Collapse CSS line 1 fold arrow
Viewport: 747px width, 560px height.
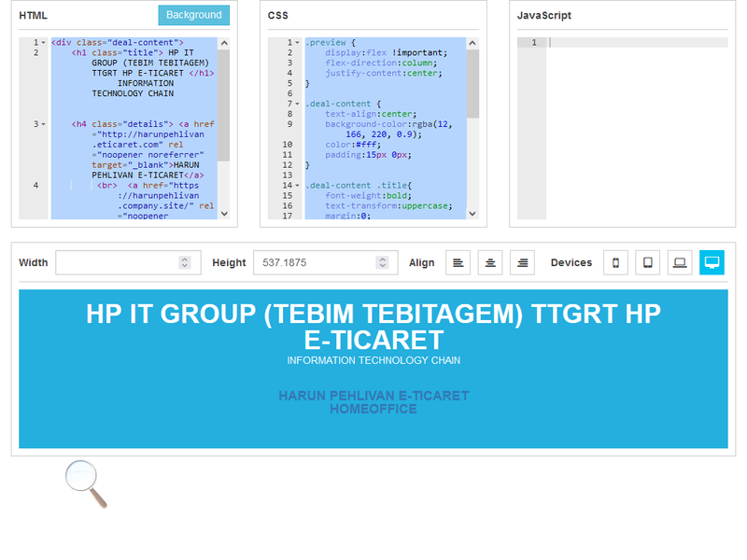(x=297, y=42)
